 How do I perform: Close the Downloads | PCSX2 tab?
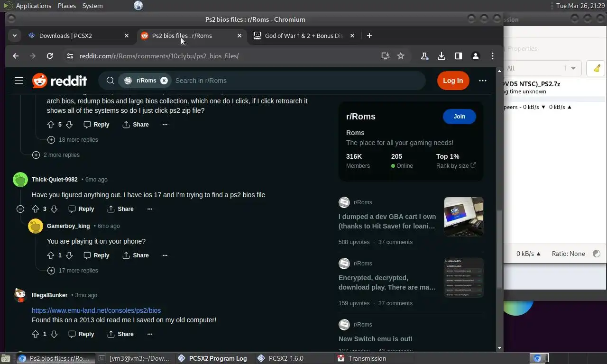[x=127, y=36]
